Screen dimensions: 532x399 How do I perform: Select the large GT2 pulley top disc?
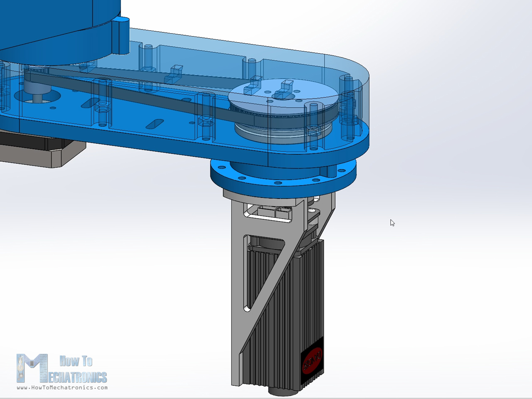click(x=284, y=97)
